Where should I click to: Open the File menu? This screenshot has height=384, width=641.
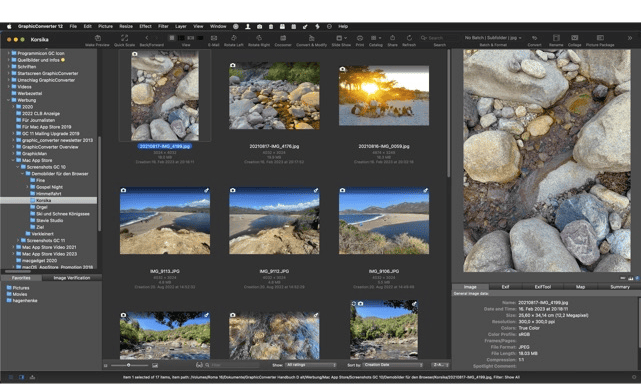pyautogui.click(x=73, y=26)
